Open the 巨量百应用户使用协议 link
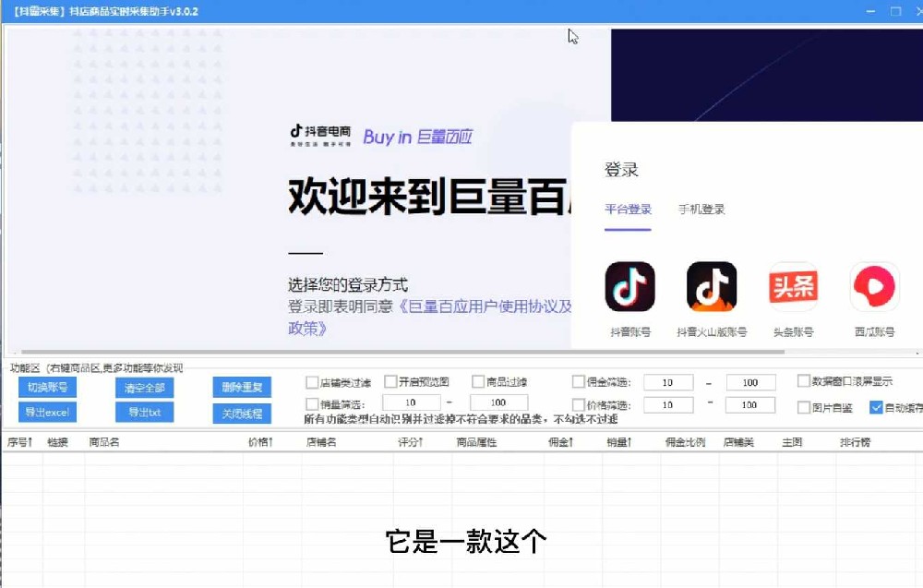 coord(485,306)
